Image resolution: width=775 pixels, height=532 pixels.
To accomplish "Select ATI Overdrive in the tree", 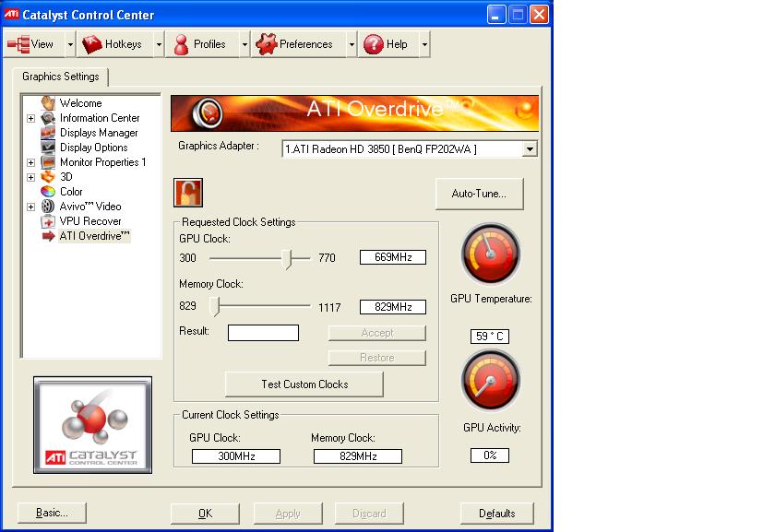I will (x=94, y=236).
